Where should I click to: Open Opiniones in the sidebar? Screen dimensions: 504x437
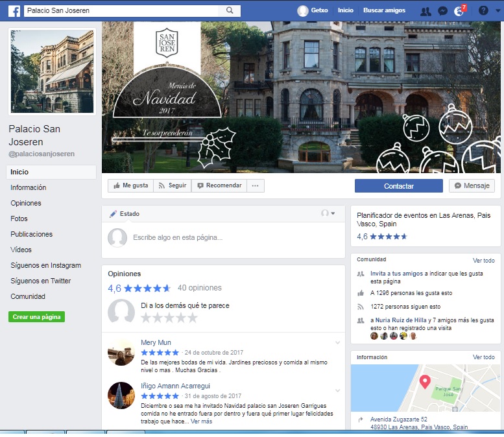coord(26,203)
